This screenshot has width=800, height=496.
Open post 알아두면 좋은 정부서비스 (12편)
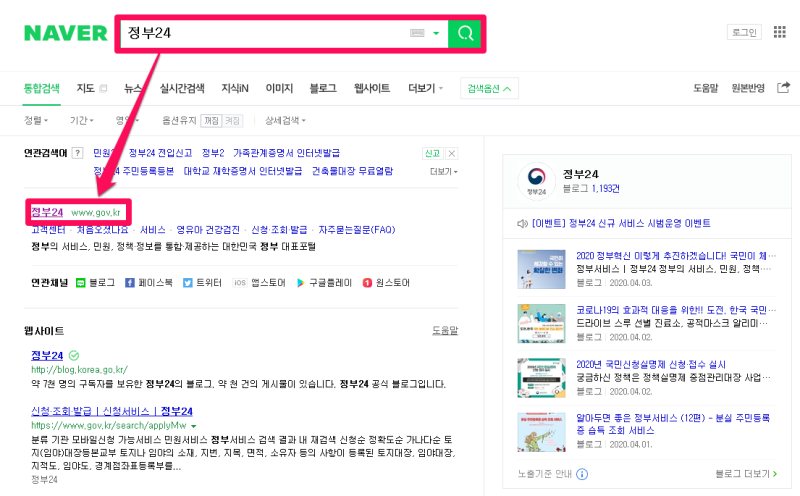[x=673, y=424]
